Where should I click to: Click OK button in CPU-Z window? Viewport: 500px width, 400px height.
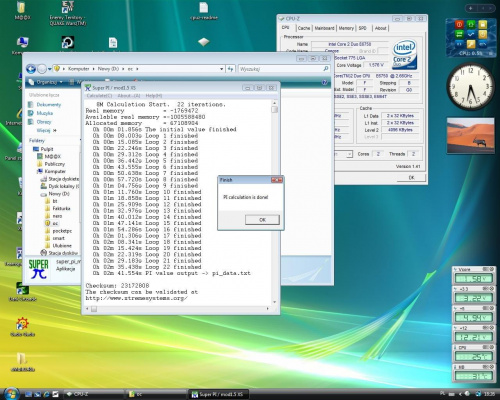coord(411,177)
